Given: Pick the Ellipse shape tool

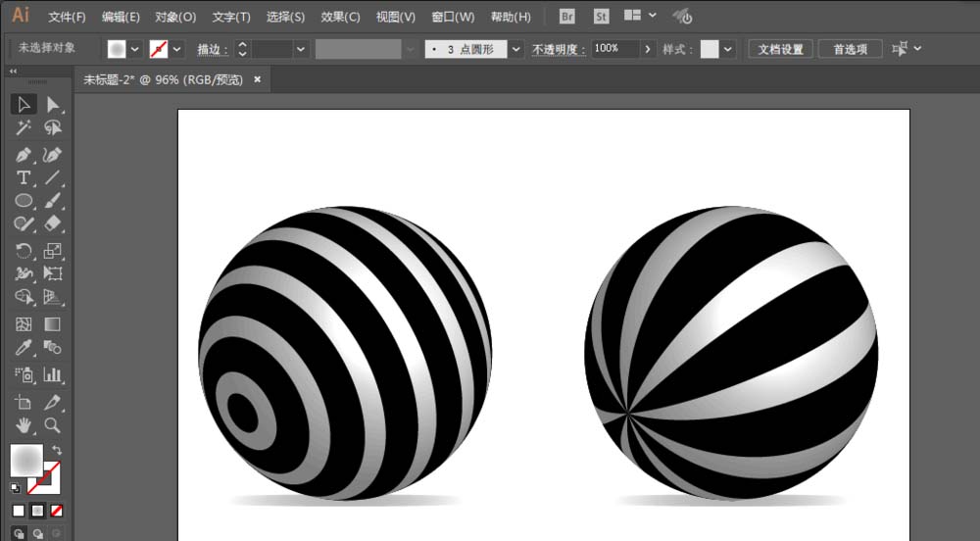Looking at the screenshot, I should coord(24,201).
